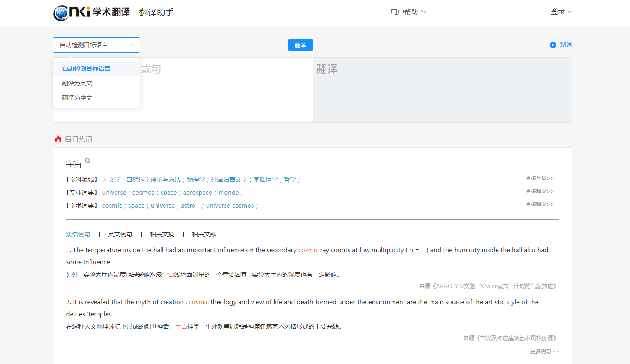
Task: Click 更多释义>> in 专业词典 row
Action: (x=540, y=191)
